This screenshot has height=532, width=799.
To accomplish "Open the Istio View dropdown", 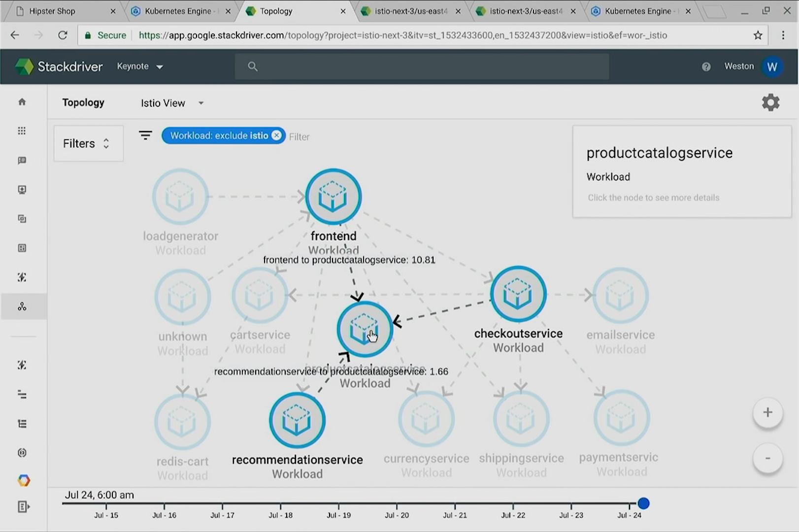I will pyautogui.click(x=172, y=103).
